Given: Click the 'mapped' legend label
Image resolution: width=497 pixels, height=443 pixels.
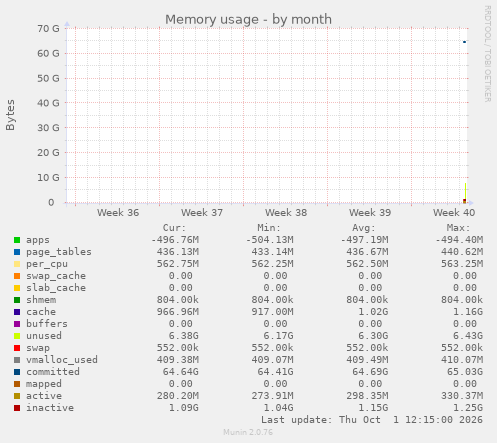Looking at the screenshot, I should [44, 384].
